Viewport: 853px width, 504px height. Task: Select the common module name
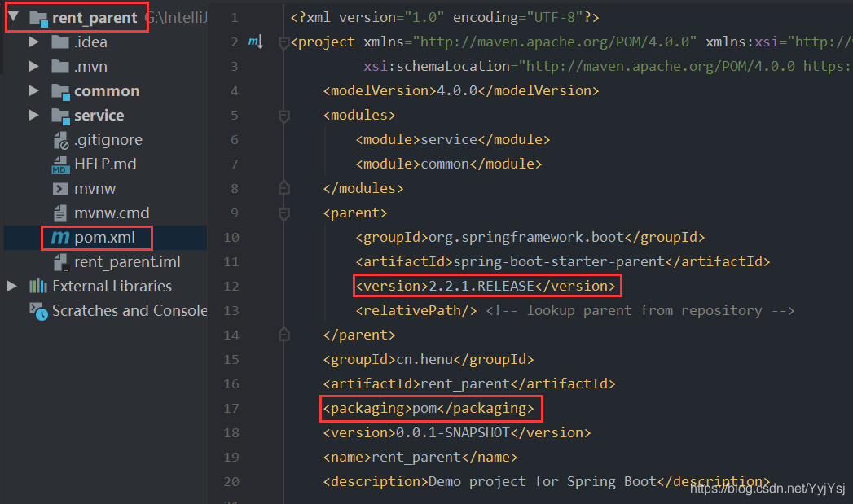click(107, 91)
